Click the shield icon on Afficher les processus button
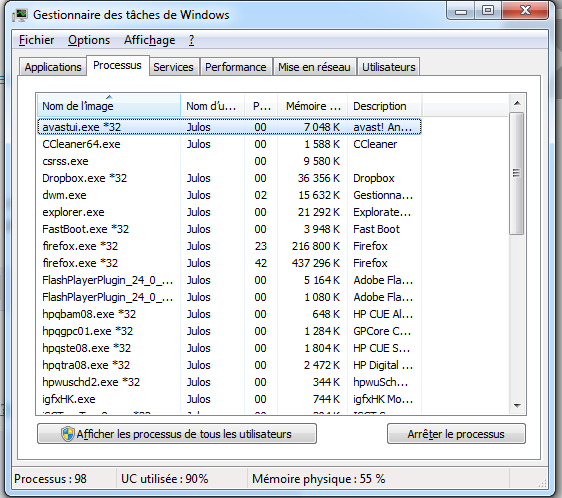This screenshot has width=562, height=498. (67, 434)
